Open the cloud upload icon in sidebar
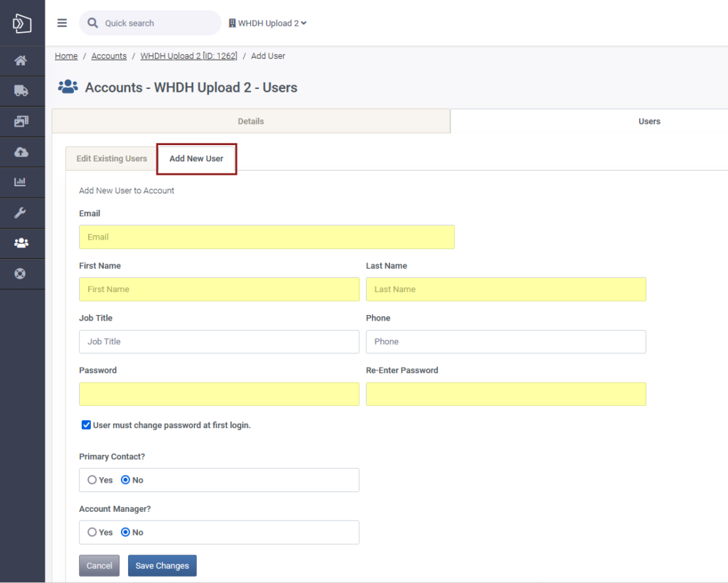The height and width of the screenshot is (583, 728). [21, 151]
